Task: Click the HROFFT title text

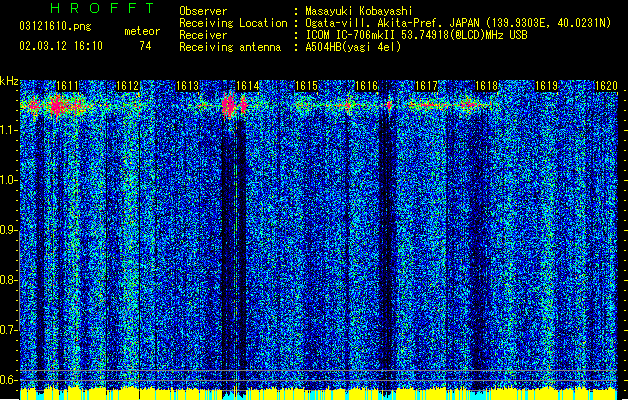Action: click(103, 8)
